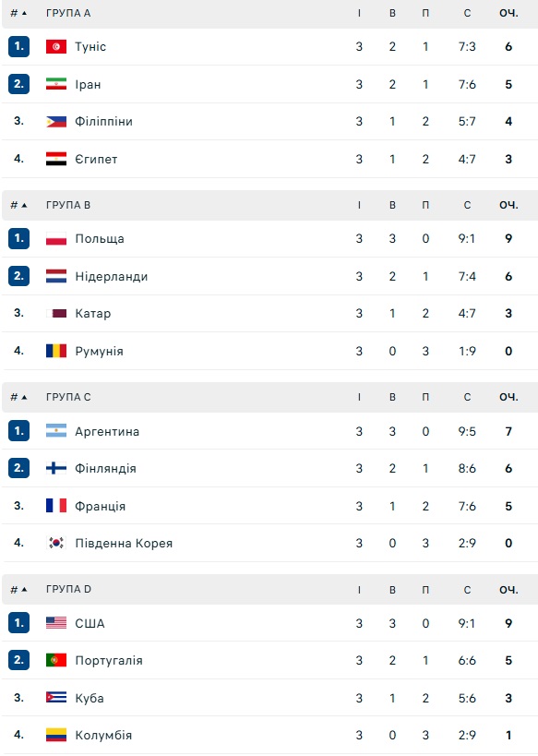The image size is (538, 756).
Task: Open the Куба team row
Action: click(x=270, y=698)
